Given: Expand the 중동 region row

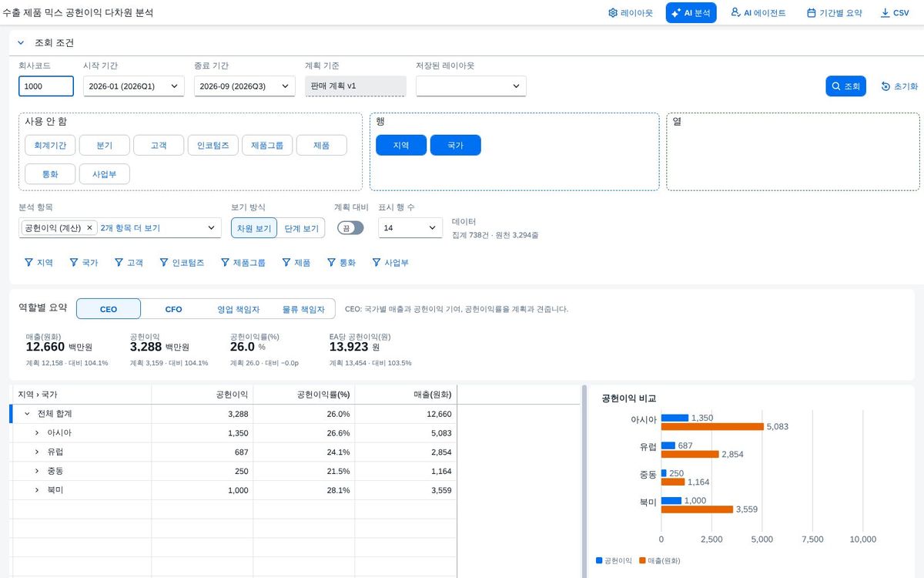Looking at the screenshot, I should click(x=37, y=471).
